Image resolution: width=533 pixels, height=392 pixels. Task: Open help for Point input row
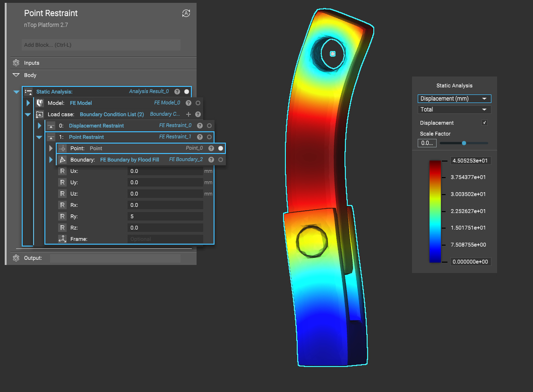[x=211, y=148]
